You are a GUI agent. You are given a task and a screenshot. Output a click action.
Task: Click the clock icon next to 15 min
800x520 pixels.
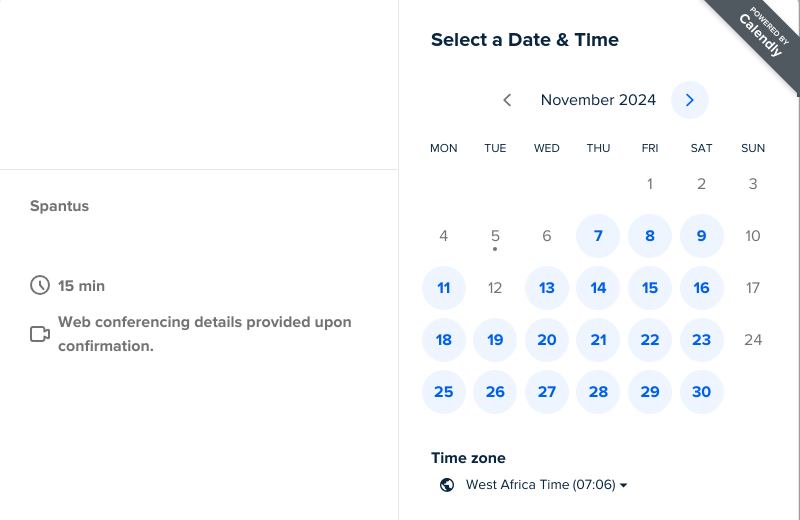pyautogui.click(x=40, y=286)
